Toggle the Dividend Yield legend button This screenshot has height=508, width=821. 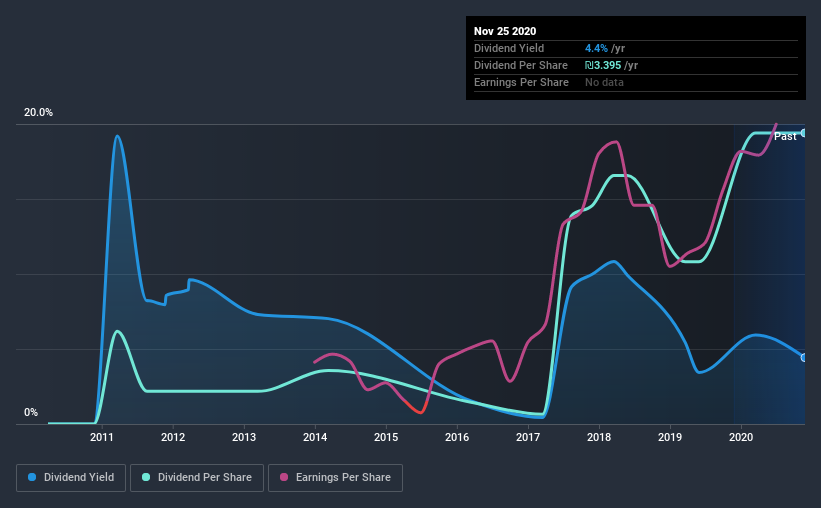(x=71, y=478)
